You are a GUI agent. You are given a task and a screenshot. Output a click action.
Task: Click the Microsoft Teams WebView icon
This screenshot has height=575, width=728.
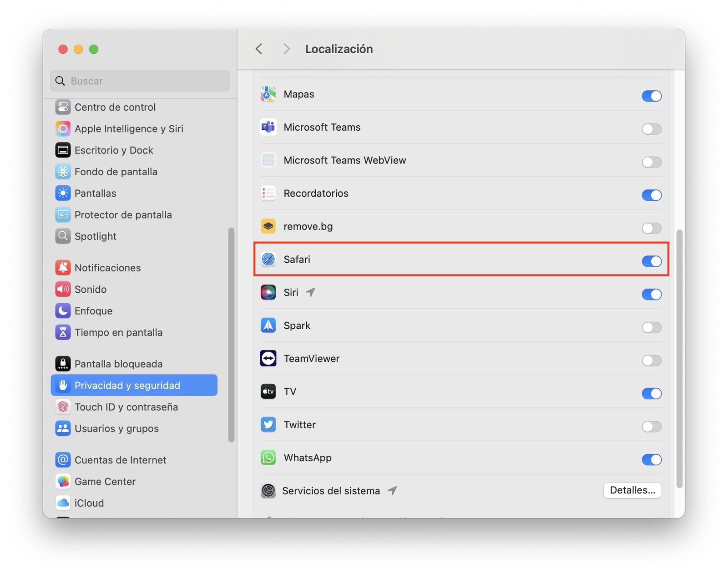click(268, 160)
